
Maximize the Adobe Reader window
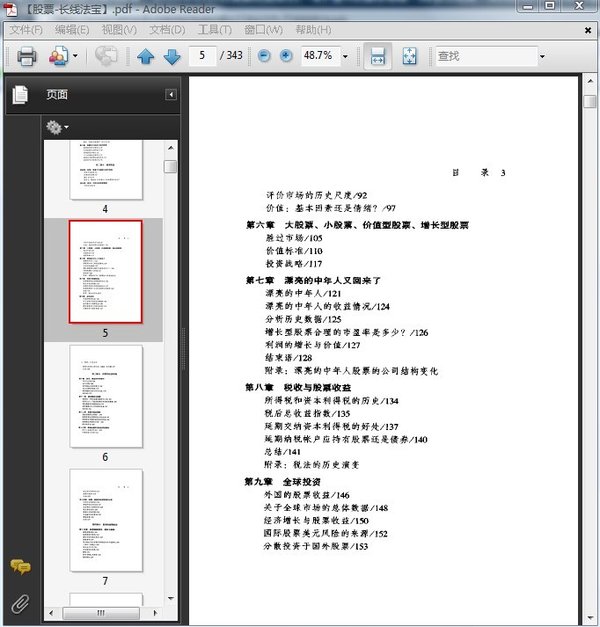pyautogui.click(x=550, y=6)
